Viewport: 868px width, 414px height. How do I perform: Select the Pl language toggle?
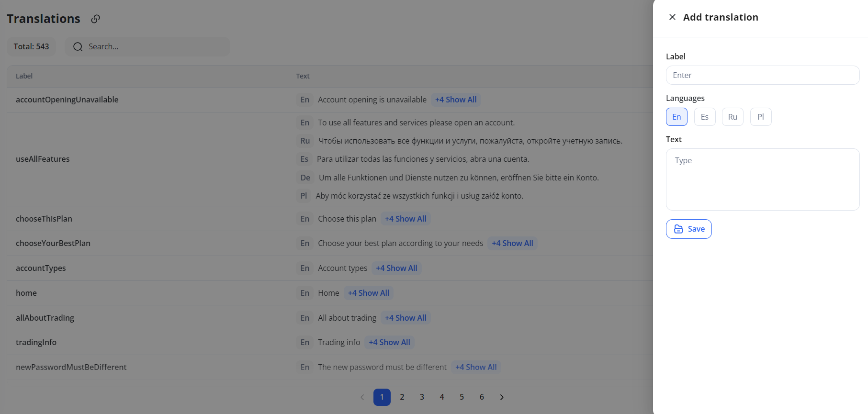point(761,117)
